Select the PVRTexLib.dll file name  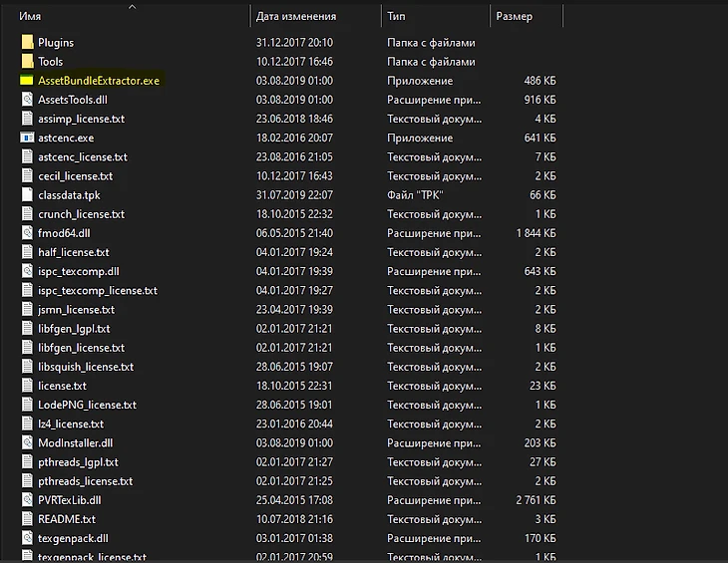70,500
